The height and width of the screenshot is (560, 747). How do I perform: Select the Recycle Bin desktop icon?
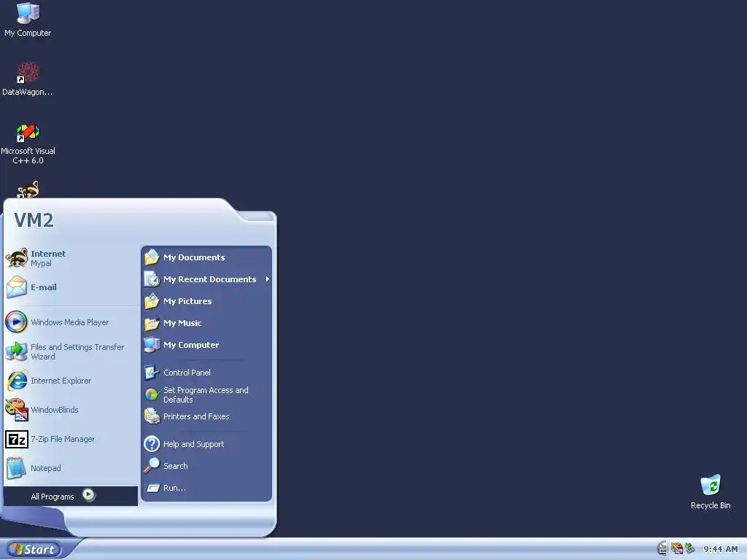coord(711,492)
